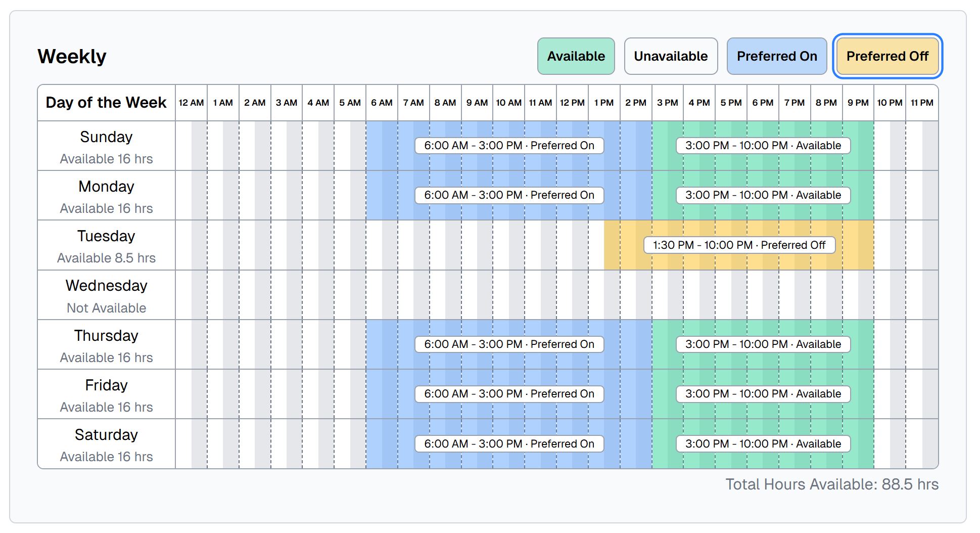The image size is (980, 533).
Task: Open Monday's 3:00 PM - 10:00 PM Available block
Action: [763, 195]
